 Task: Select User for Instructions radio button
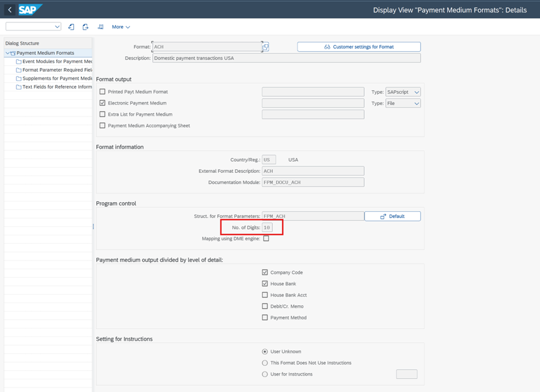pyautogui.click(x=265, y=374)
